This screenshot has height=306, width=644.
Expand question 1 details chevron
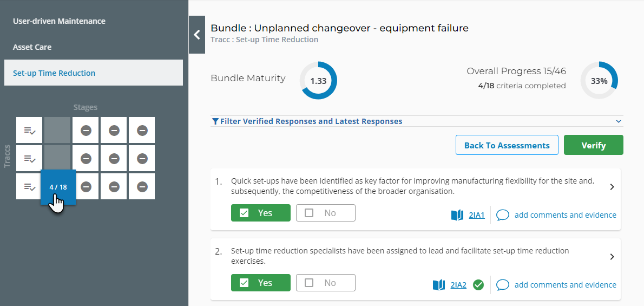pyautogui.click(x=612, y=187)
